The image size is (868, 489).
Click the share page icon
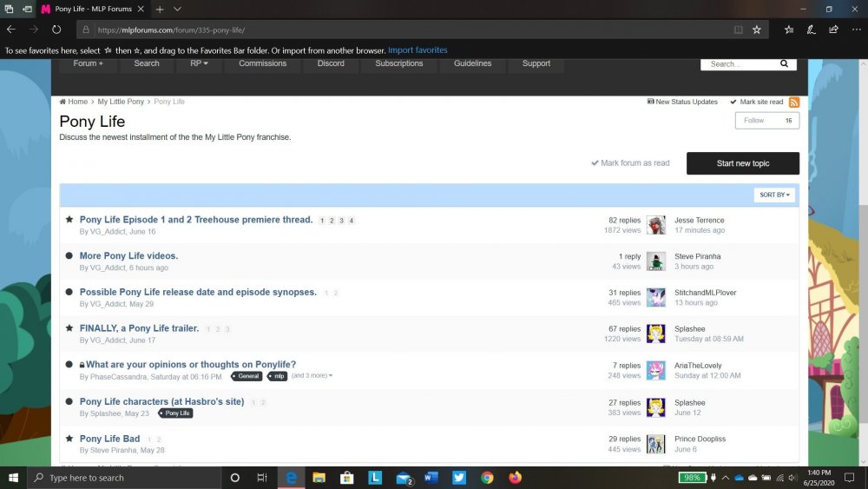pyautogui.click(x=833, y=30)
